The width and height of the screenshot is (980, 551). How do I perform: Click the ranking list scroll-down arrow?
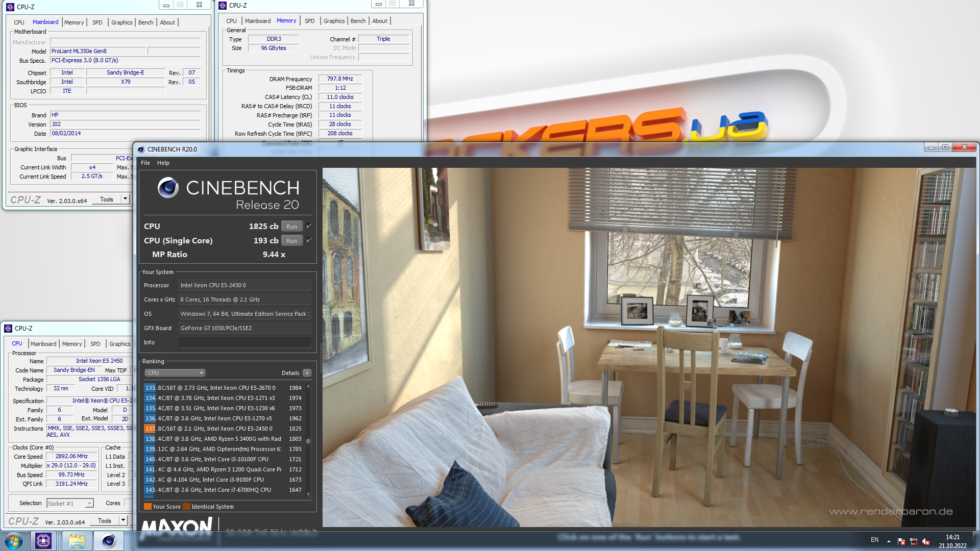[x=308, y=494]
